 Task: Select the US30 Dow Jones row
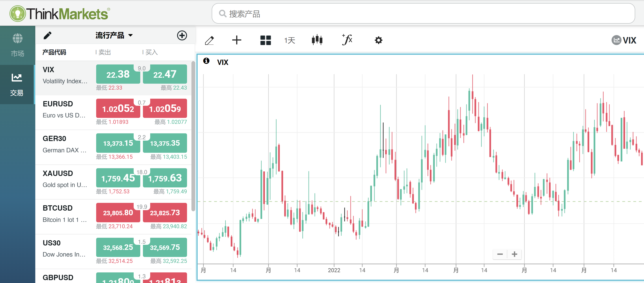[113, 252]
